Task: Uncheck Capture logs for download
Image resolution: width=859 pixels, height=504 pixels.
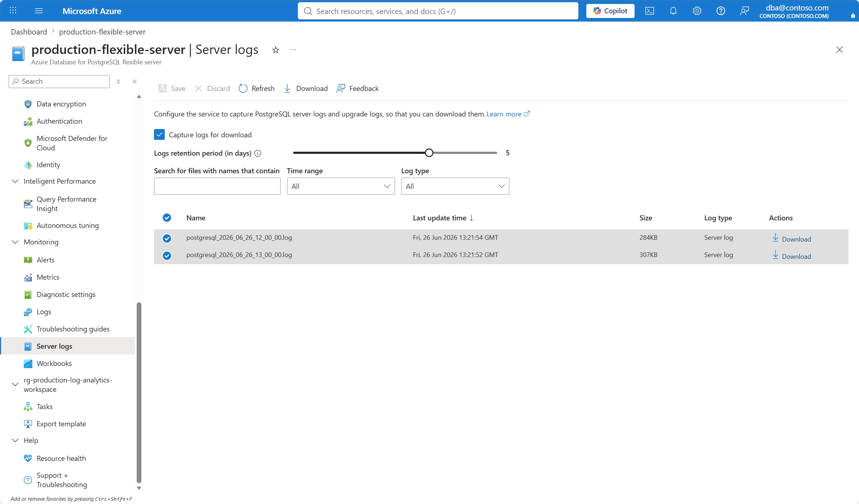Action: pyautogui.click(x=159, y=135)
